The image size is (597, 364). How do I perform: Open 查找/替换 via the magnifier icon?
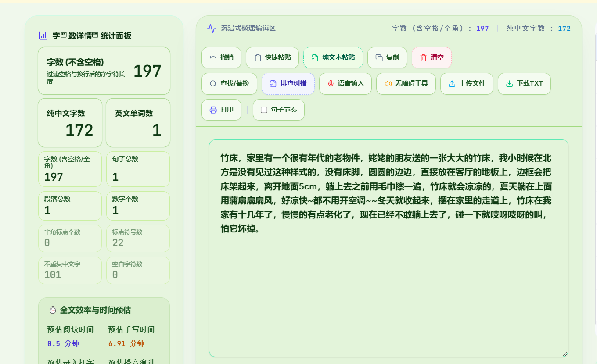[213, 83]
